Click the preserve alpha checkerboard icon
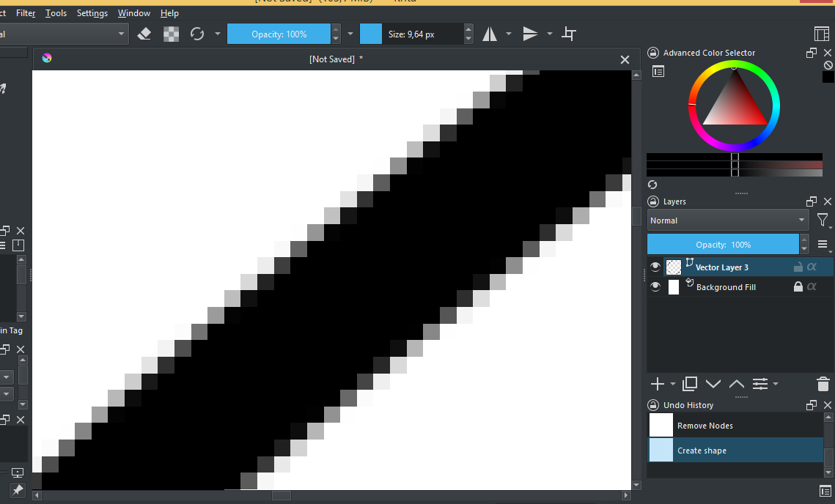The image size is (835, 504). 171,34
